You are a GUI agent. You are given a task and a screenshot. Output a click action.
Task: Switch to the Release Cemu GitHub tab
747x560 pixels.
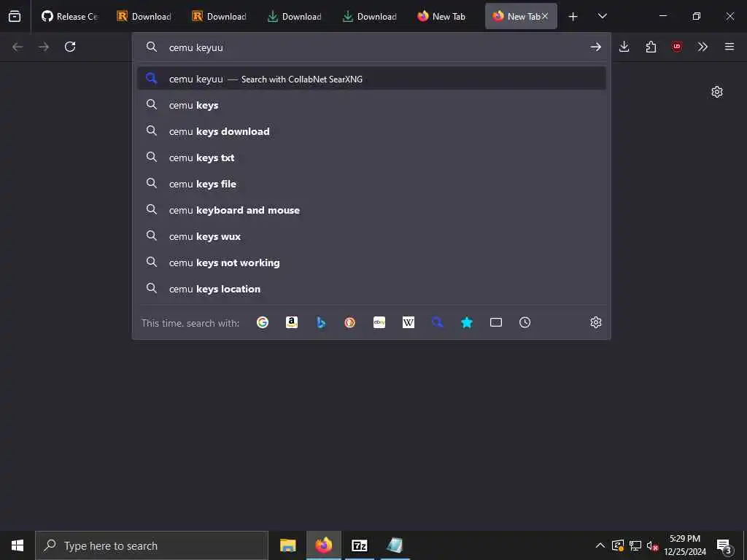(69, 16)
